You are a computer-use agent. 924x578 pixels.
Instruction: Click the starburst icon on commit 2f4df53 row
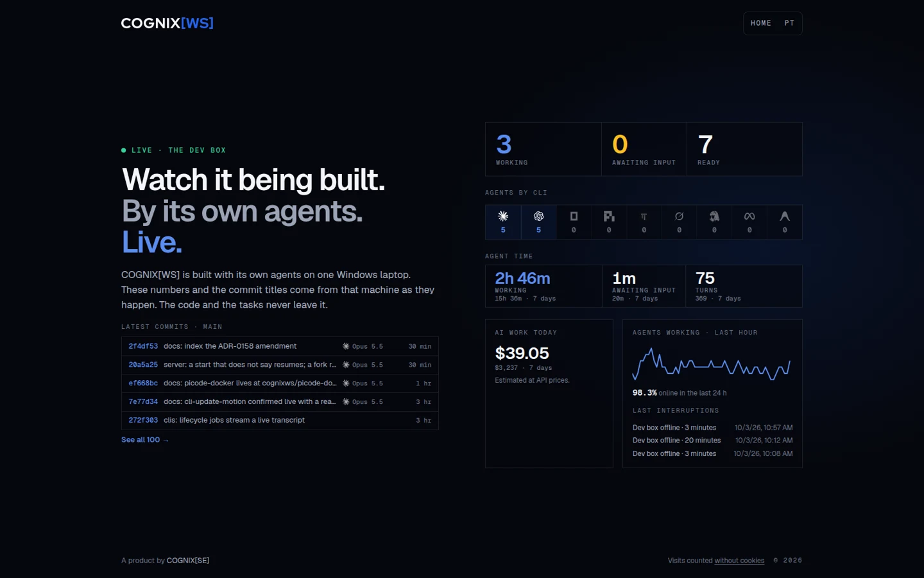point(346,346)
